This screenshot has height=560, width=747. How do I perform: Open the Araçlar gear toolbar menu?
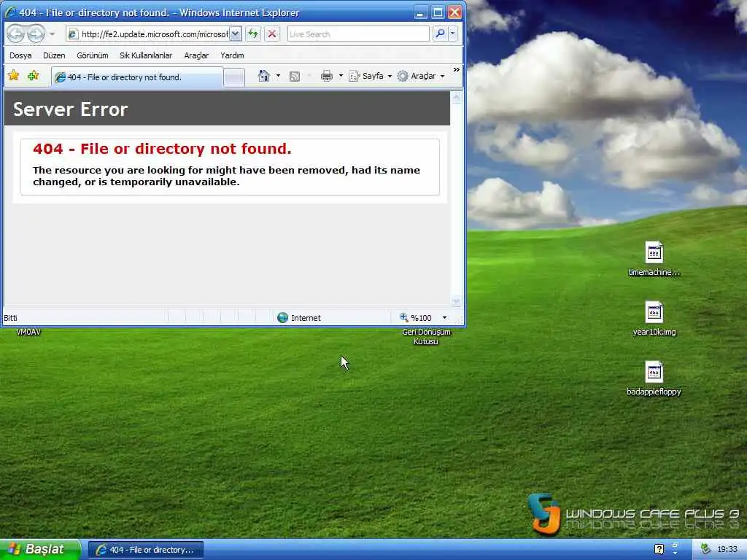(x=421, y=76)
